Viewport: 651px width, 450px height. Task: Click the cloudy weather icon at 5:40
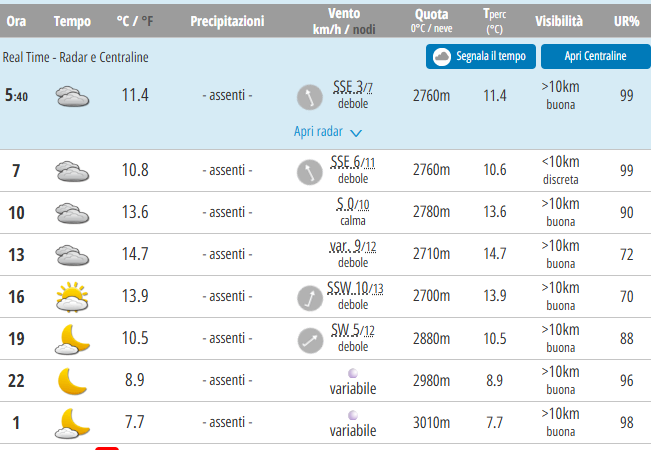pos(72,97)
